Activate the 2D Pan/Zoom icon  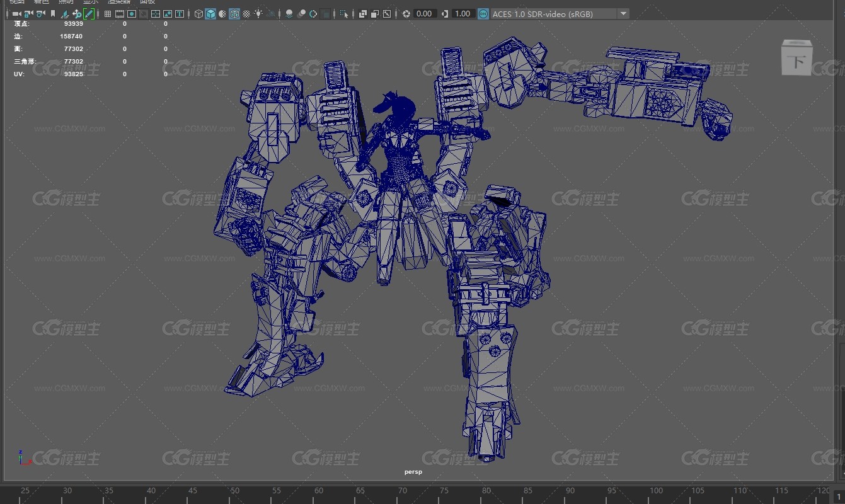77,14
